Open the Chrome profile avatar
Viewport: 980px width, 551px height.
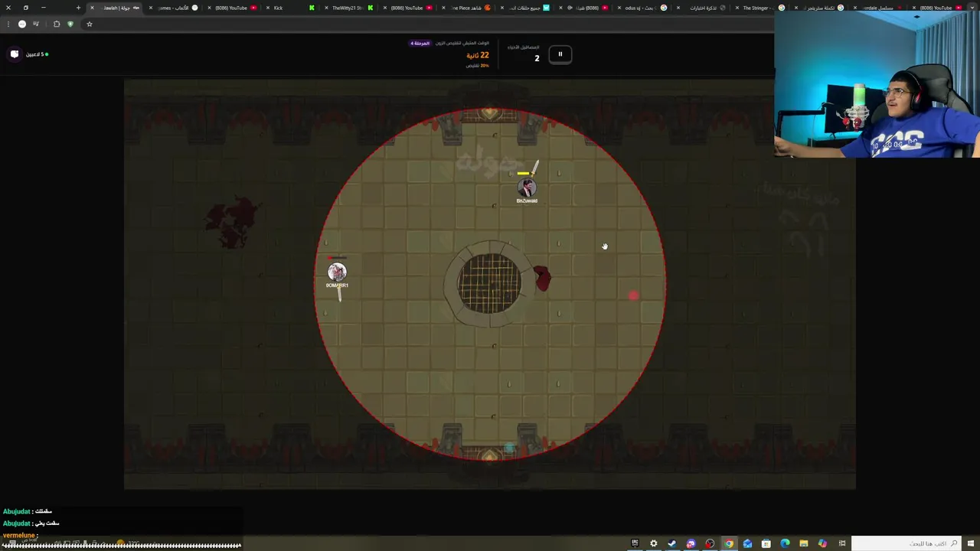point(22,24)
